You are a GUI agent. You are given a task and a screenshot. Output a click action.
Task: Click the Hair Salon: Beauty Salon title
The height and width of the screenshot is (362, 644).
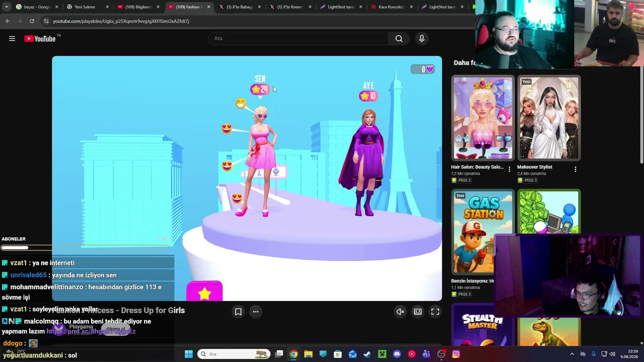(477, 167)
